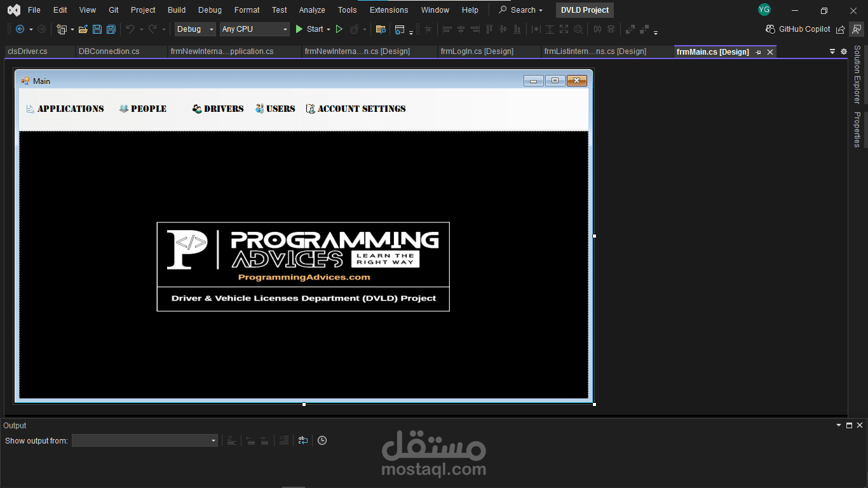
Task: Expand the New Project dropdown arrow
Action: click(72, 29)
